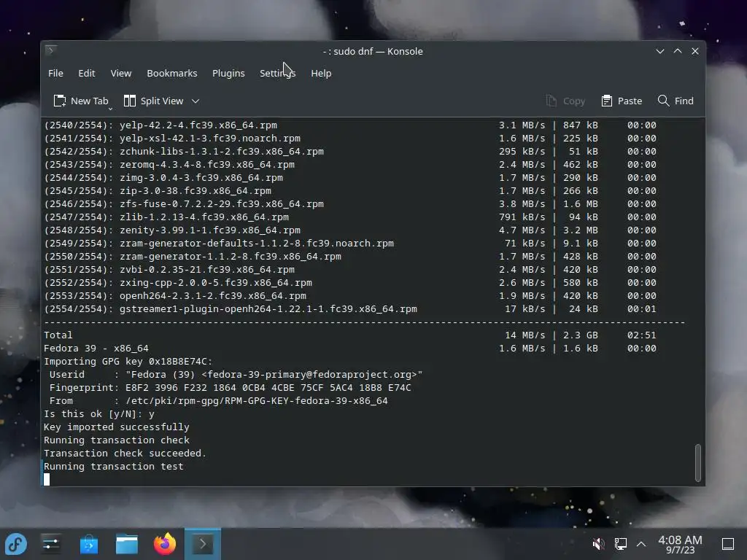Click the Konsole taskbar entry
The image size is (747, 560).
203,544
